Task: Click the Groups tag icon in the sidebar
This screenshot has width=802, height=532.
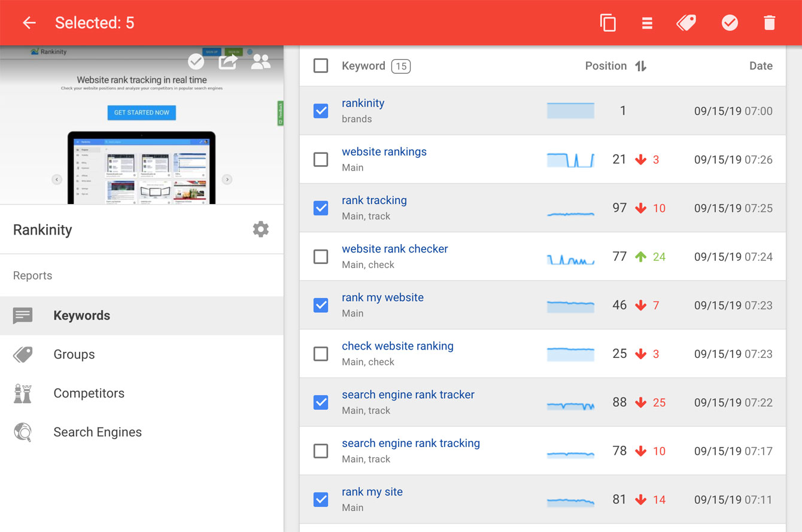Action: [23, 354]
